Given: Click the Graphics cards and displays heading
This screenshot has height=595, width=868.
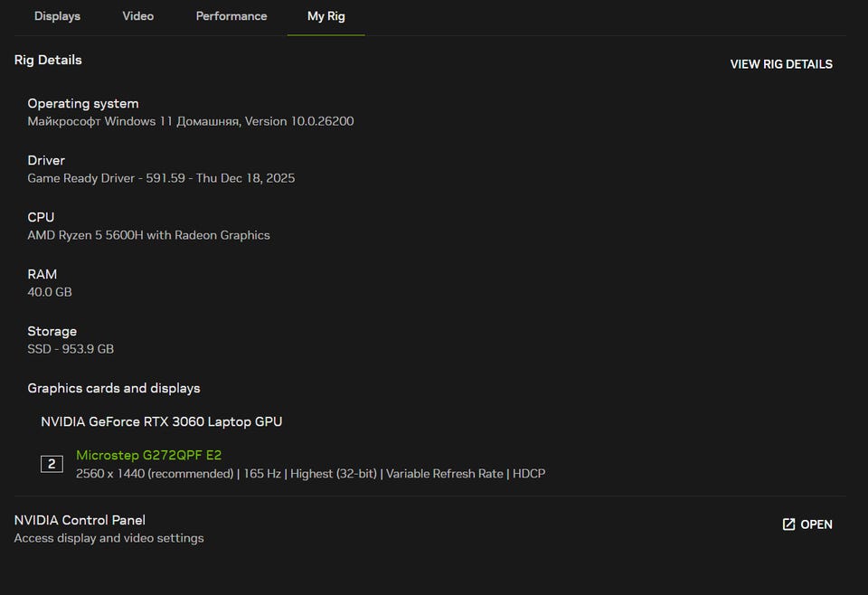Looking at the screenshot, I should 114,388.
